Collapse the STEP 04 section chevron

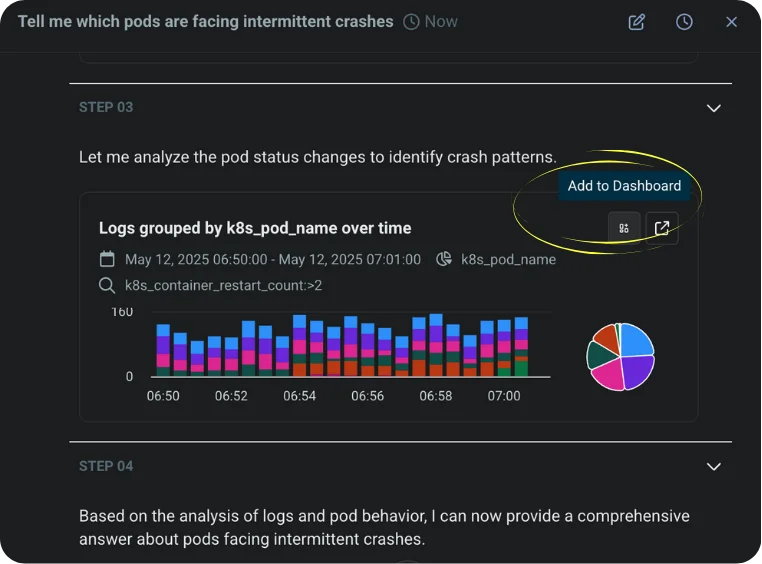coord(713,466)
